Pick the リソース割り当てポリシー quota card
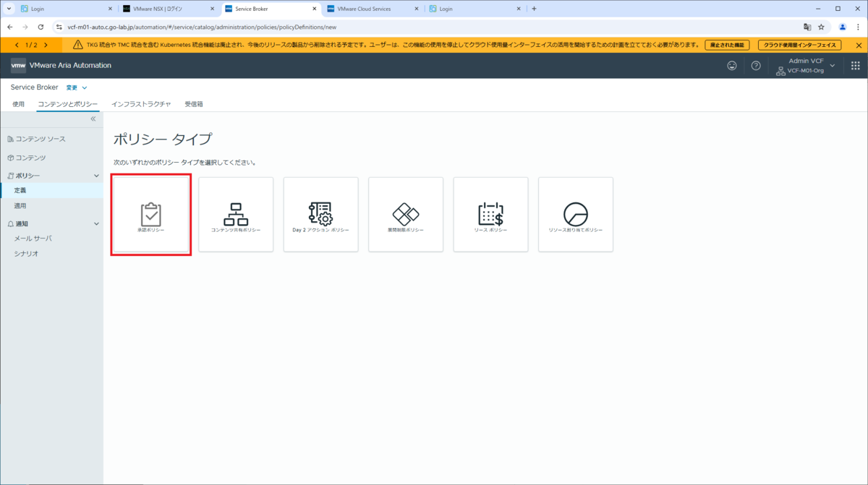 (576, 215)
